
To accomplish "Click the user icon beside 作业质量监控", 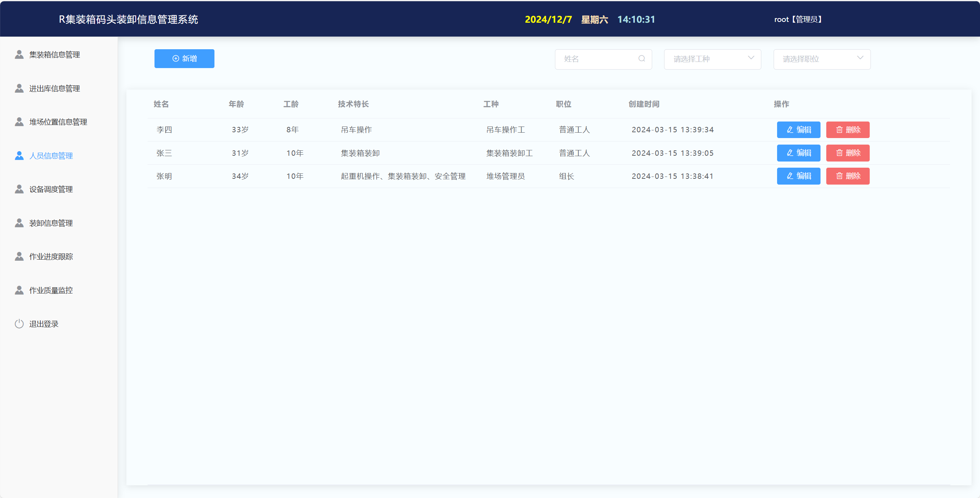I will (x=19, y=290).
